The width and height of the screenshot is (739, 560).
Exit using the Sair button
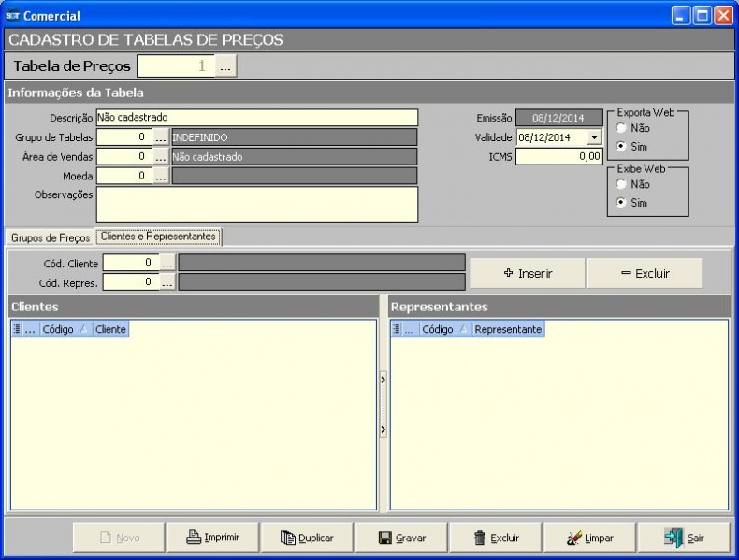(684, 538)
